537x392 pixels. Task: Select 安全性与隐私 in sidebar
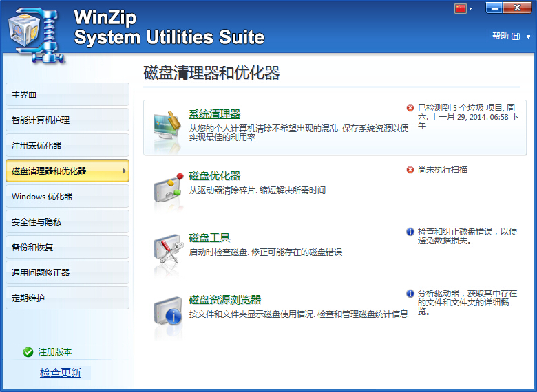[67, 222]
